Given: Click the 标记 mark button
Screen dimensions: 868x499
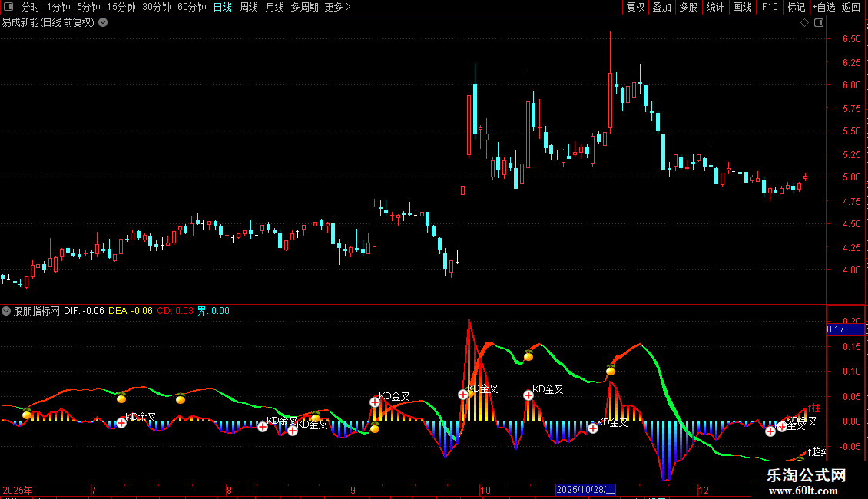Looking at the screenshot, I should [796, 7].
